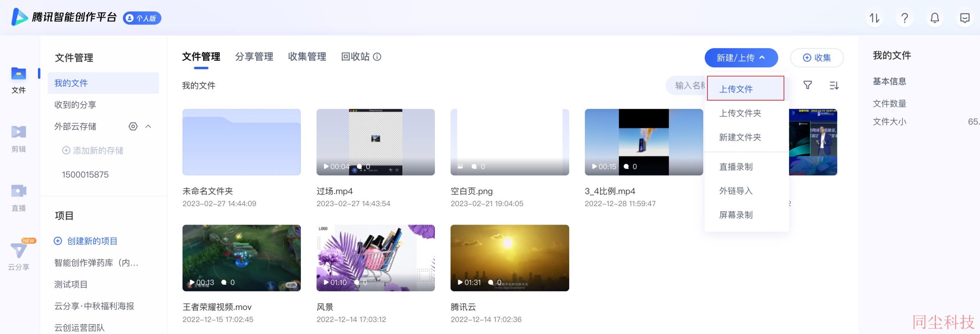Open the partially hidden conference video thumbnail
The image size is (980, 334).
point(813,142)
